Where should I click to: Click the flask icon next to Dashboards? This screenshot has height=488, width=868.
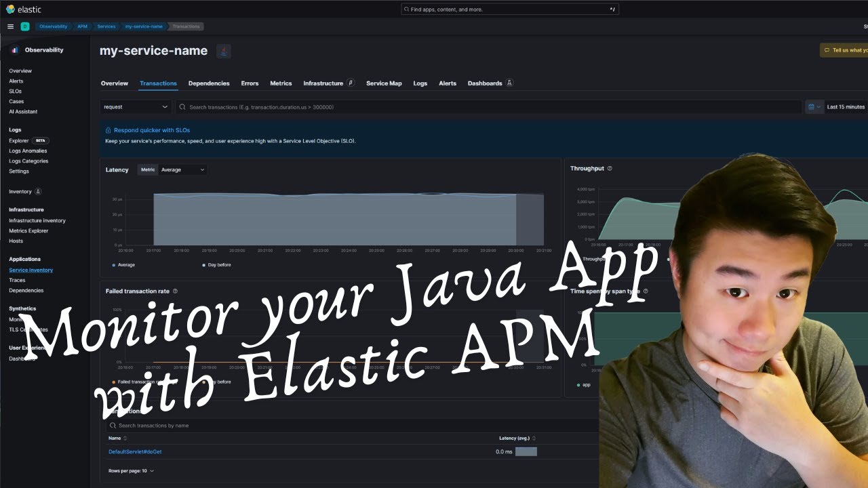(509, 83)
